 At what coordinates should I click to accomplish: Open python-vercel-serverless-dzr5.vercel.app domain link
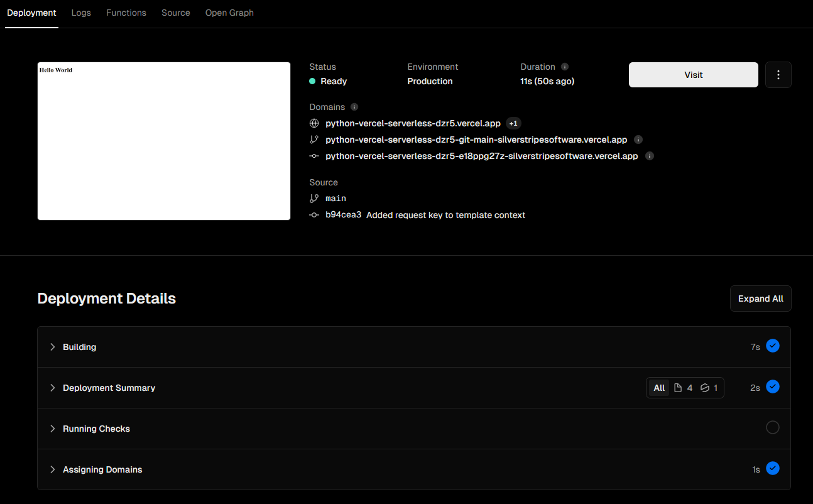[x=413, y=123]
